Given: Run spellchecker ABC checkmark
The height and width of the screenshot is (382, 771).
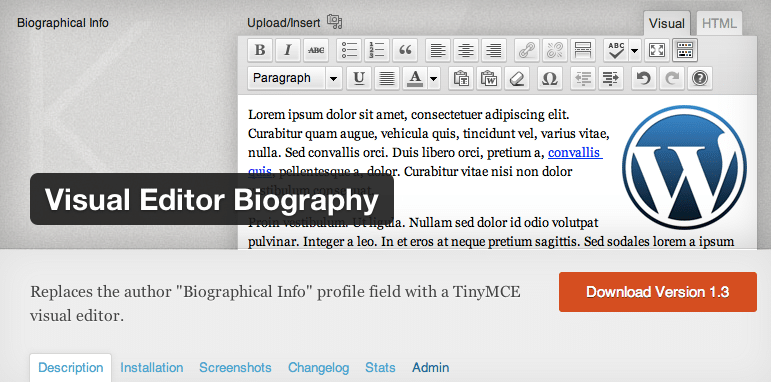Looking at the screenshot, I should (x=616, y=50).
